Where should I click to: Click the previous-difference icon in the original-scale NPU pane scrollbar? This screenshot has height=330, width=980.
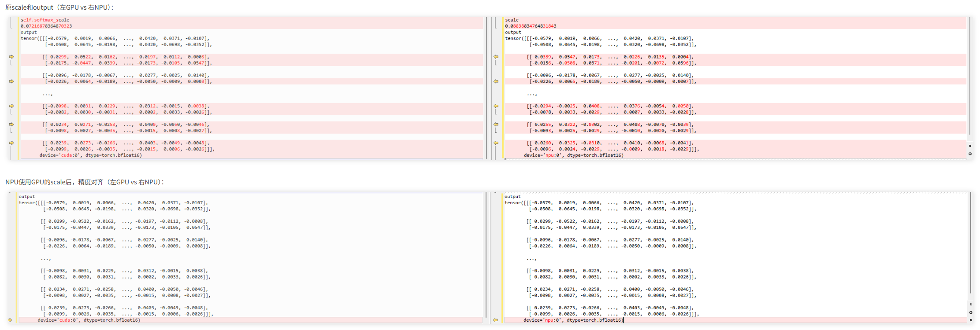coord(970,146)
